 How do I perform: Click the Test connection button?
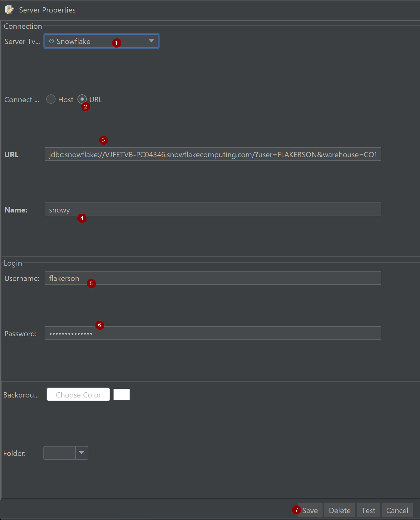[x=368, y=510]
